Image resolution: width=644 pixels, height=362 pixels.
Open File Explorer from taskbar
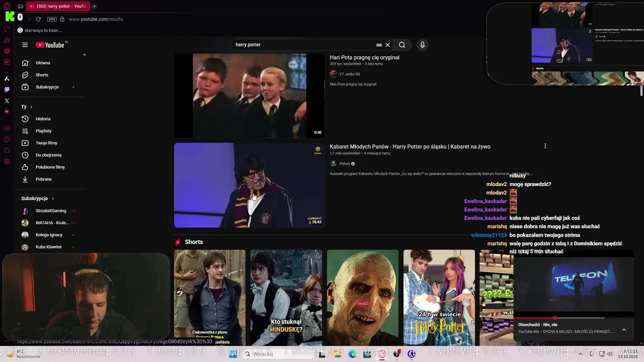[x=338, y=354]
